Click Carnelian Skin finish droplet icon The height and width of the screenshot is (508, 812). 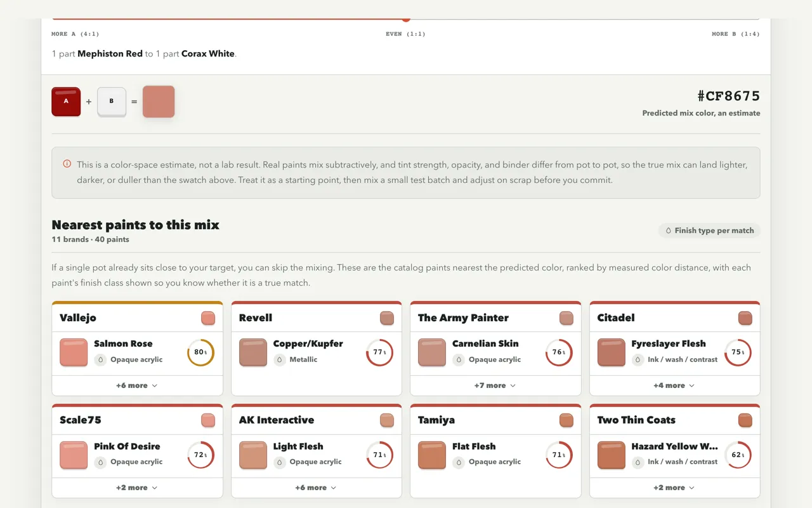click(x=459, y=359)
